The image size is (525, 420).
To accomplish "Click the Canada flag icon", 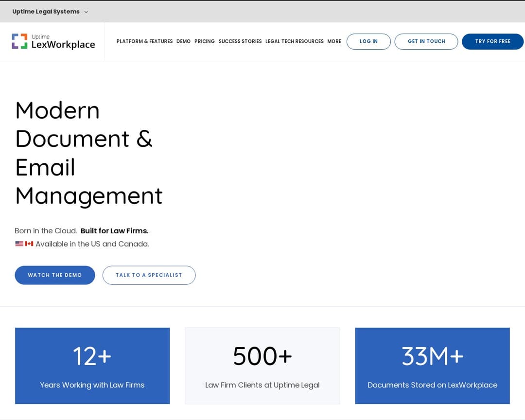I will pos(29,244).
